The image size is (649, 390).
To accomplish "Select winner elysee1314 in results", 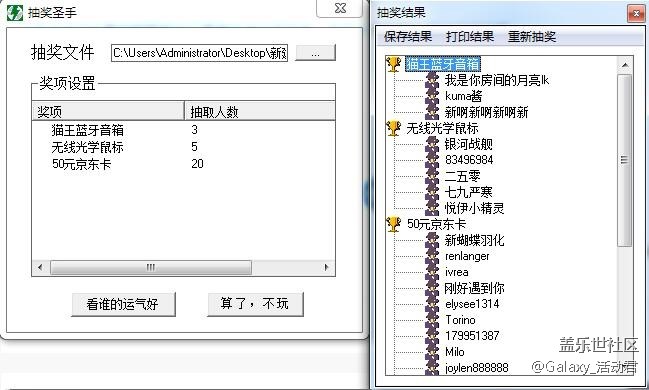I will coord(472,304).
